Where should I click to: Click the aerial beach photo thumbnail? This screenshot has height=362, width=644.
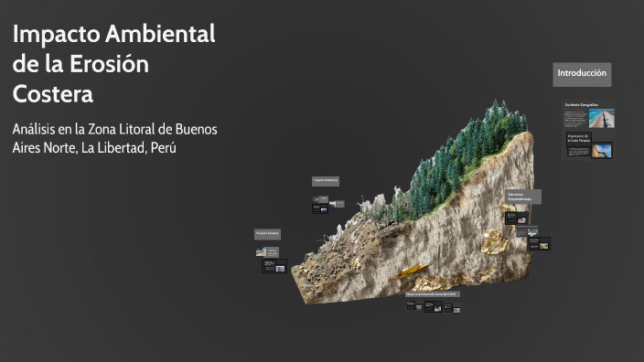(601, 118)
